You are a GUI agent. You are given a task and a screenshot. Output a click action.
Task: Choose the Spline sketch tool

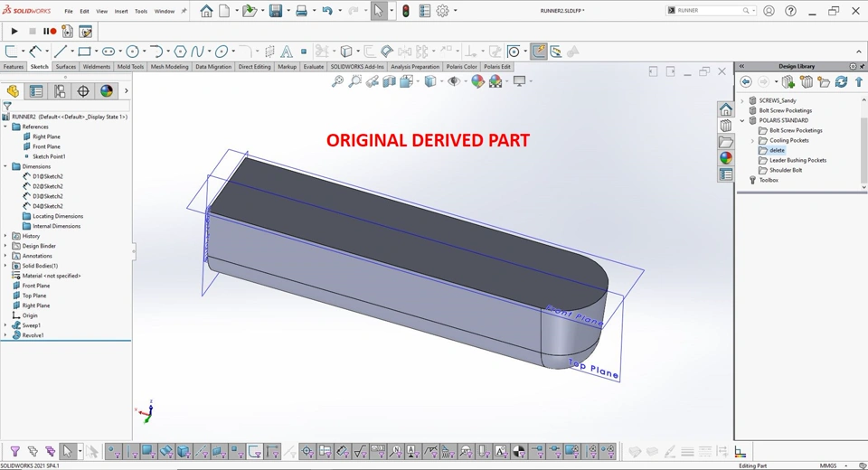click(197, 52)
